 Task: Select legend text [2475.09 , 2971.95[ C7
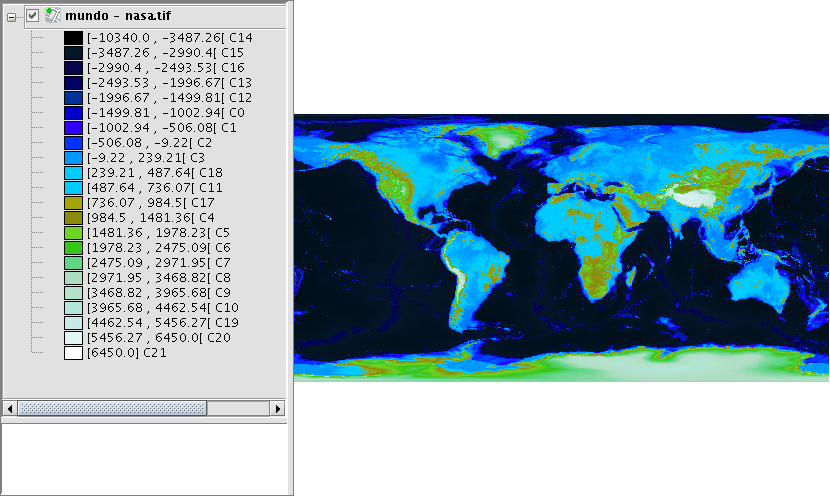[x=159, y=263]
